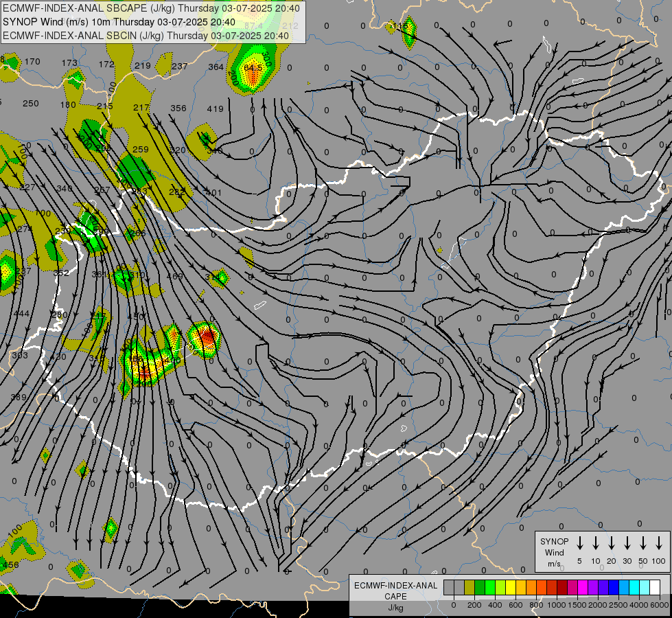The width and height of the screenshot is (672, 618).
Task: Click the '250' value on the map
Action: 30,104
